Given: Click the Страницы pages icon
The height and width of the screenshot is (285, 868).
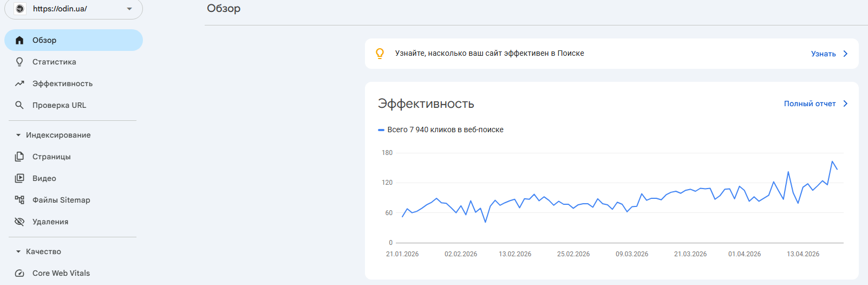Looking at the screenshot, I should 19,157.
